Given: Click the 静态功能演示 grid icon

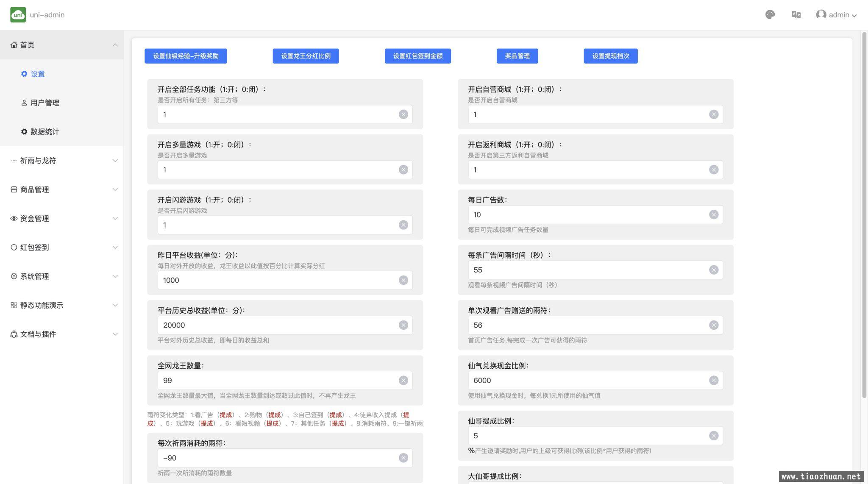Looking at the screenshot, I should click(x=14, y=305).
